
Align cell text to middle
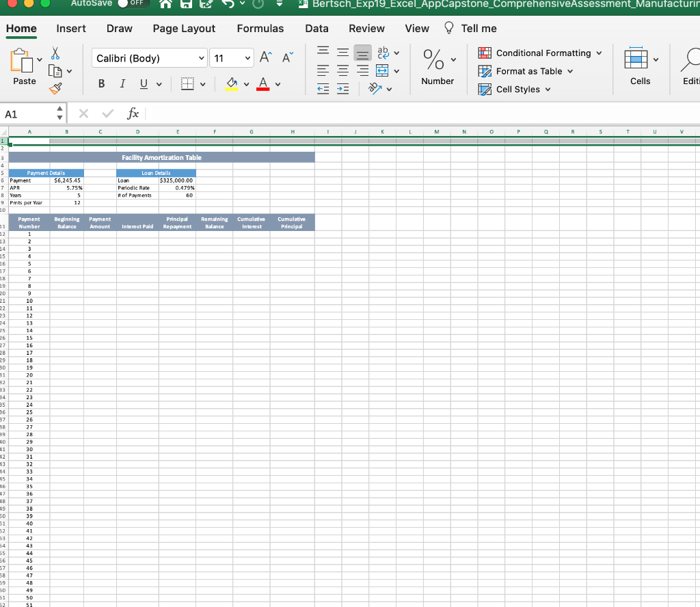pyautogui.click(x=343, y=52)
